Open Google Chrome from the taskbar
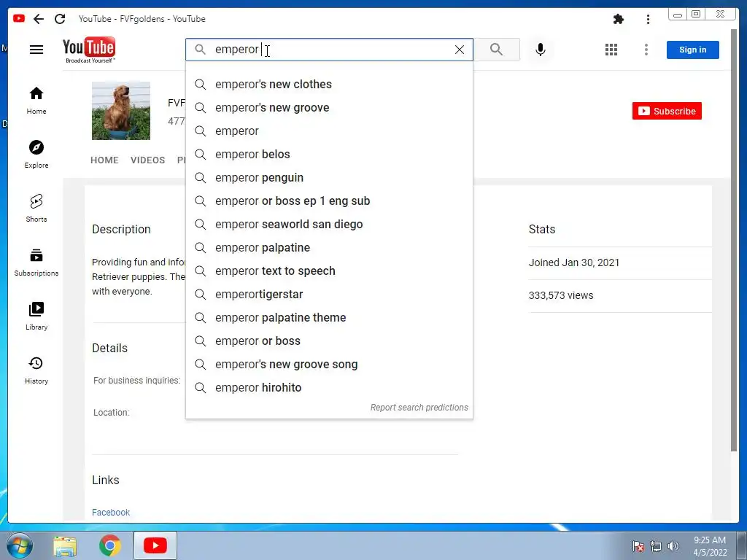This screenshot has height=560, width=747. (110, 545)
